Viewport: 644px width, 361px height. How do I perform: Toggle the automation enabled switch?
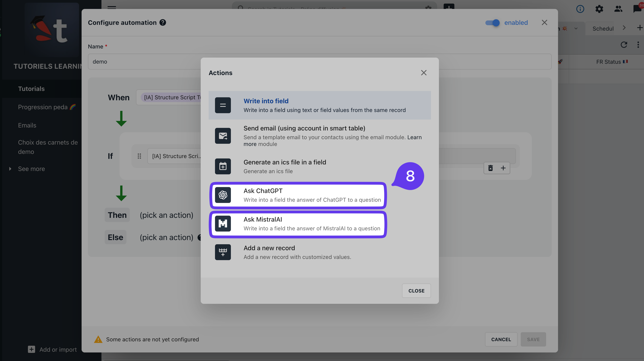(492, 22)
